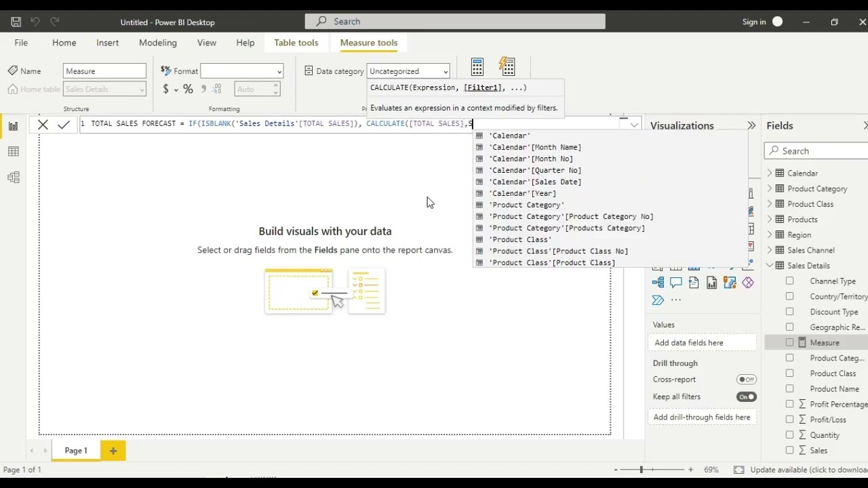Viewport: 868px width, 488px height.
Task: Expand the Product Category table in Fields
Action: click(770, 188)
